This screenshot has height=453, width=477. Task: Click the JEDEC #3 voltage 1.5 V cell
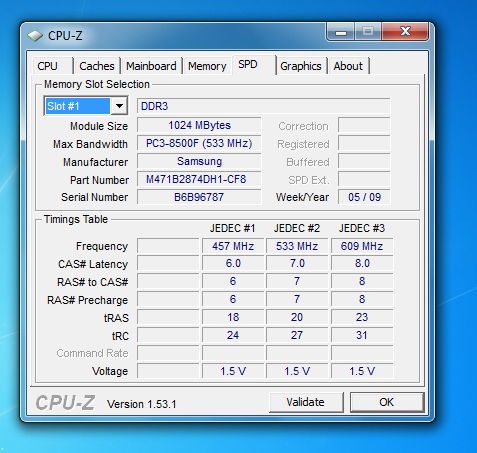click(362, 371)
